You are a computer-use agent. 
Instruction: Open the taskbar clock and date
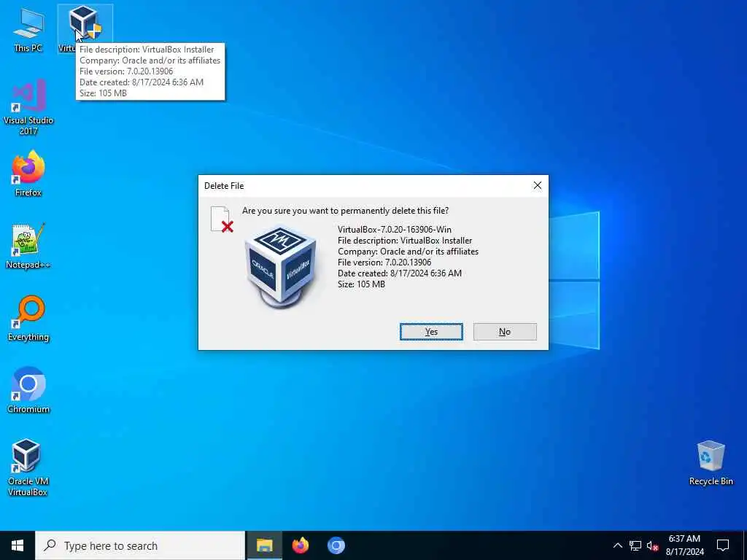coord(684,545)
